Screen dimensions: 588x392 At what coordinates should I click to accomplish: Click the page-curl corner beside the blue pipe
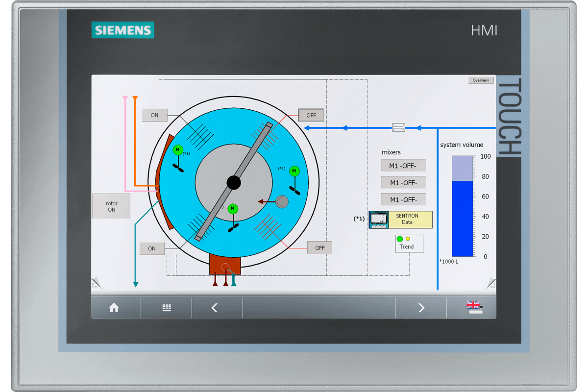click(x=490, y=283)
